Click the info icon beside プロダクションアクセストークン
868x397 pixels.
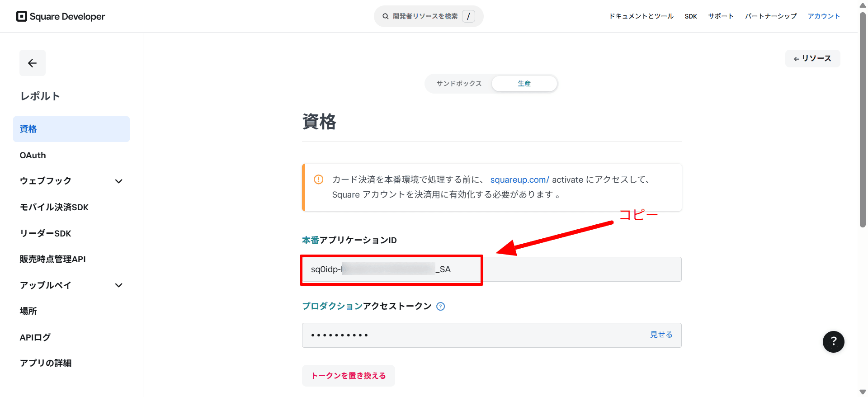click(x=441, y=307)
